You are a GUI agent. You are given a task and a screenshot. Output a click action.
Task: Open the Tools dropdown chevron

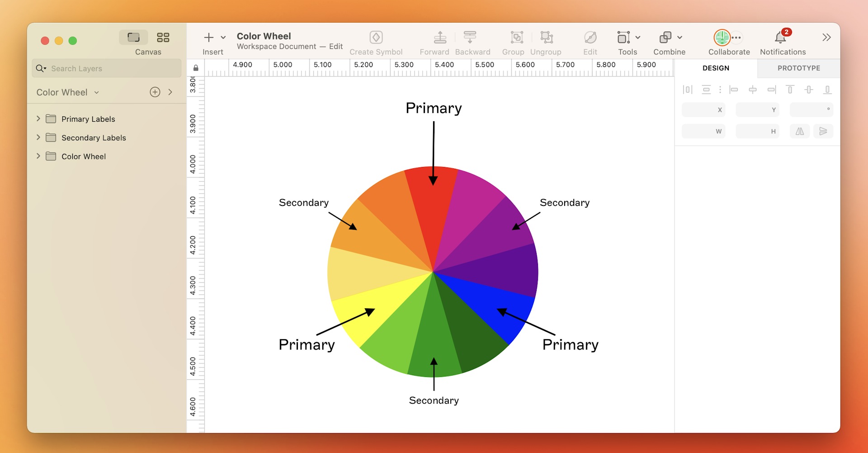tap(638, 38)
